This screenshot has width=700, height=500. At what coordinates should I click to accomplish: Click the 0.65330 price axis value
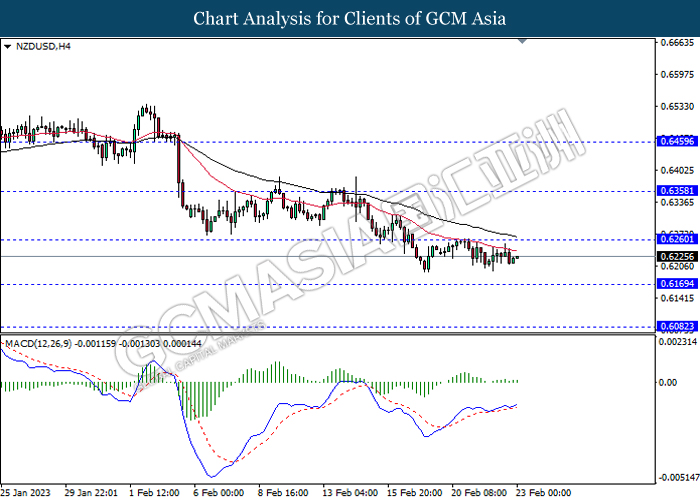(677, 107)
